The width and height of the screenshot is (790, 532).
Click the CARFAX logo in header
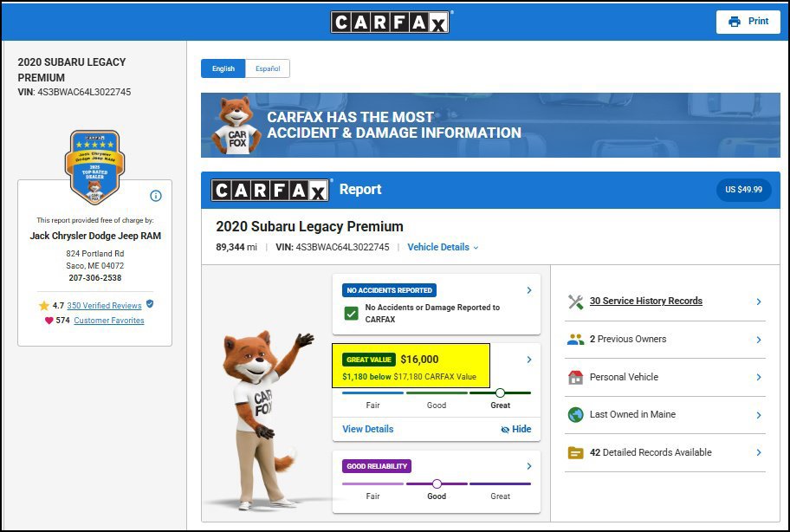[391, 23]
